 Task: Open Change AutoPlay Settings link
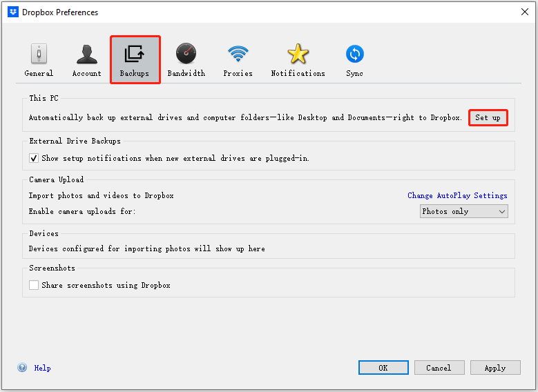point(457,195)
